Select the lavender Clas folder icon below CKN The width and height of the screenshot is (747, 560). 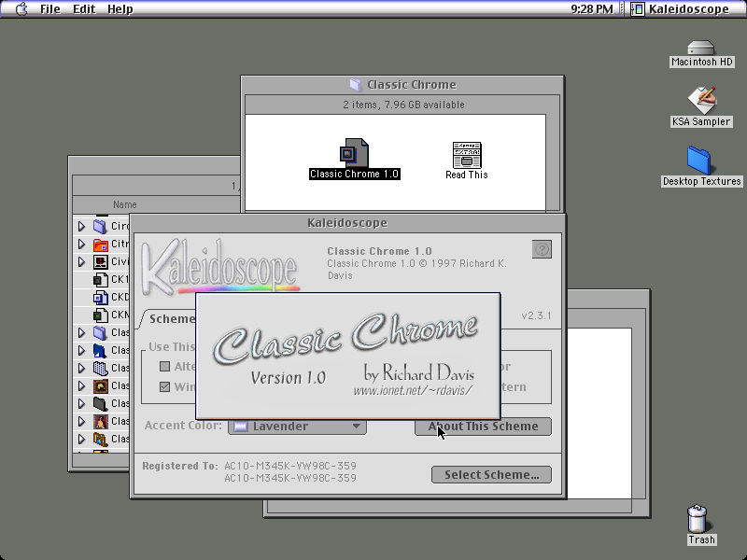click(x=100, y=332)
